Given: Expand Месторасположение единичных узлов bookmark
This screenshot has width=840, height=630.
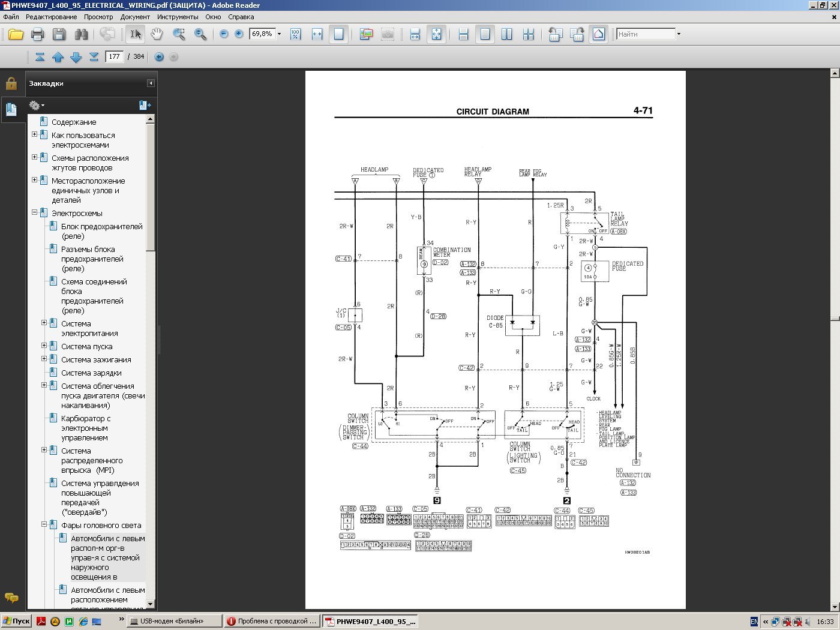Looking at the screenshot, I should point(34,180).
